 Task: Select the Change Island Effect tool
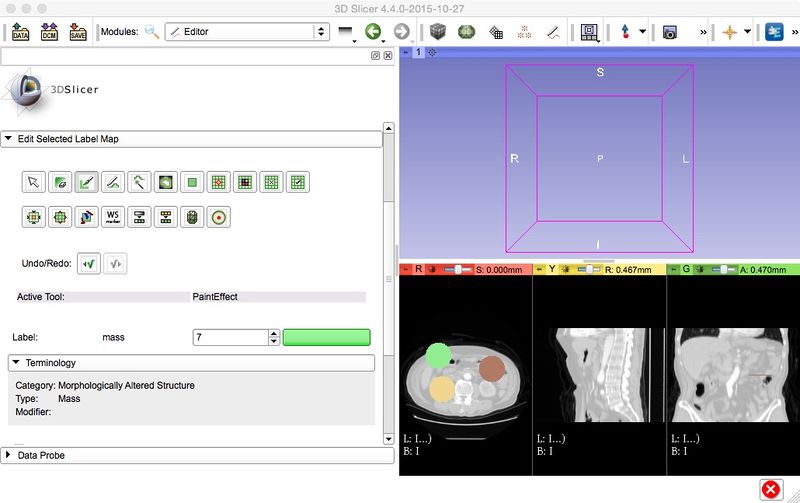tap(245, 182)
